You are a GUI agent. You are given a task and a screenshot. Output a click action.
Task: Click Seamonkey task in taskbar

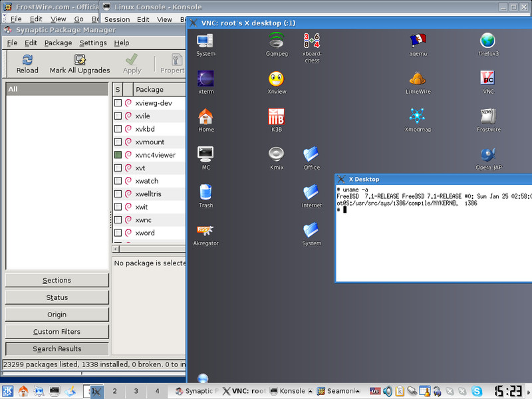338,391
